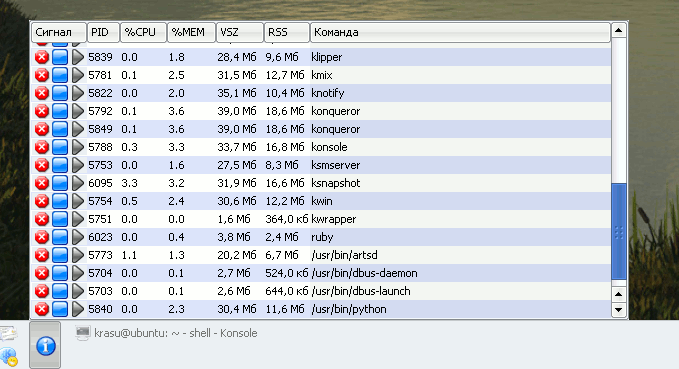Click PID 6095 in the list
The image size is (679, 369).
pyautogui.click(x=100, y=183)
